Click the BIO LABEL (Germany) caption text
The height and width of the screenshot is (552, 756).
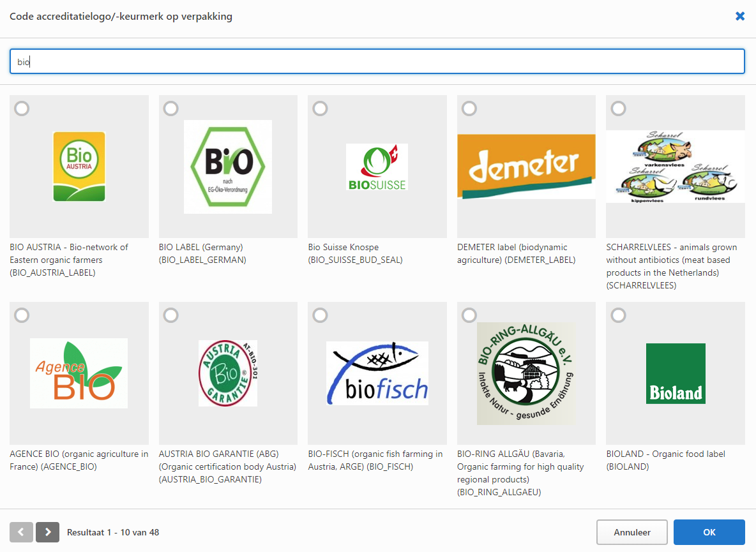pos(202,253)
